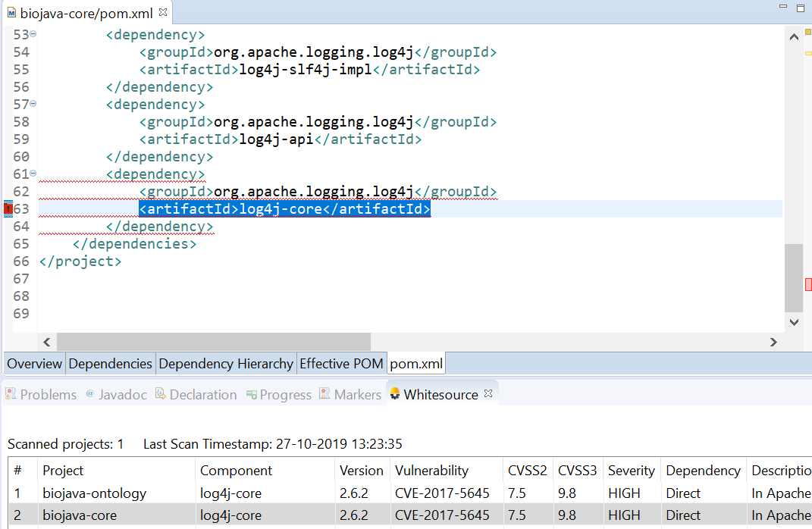Image resolution: width=812 pixels, height=529 pixels.
Task: Click the Problems view icon
Action: [11, 394]
